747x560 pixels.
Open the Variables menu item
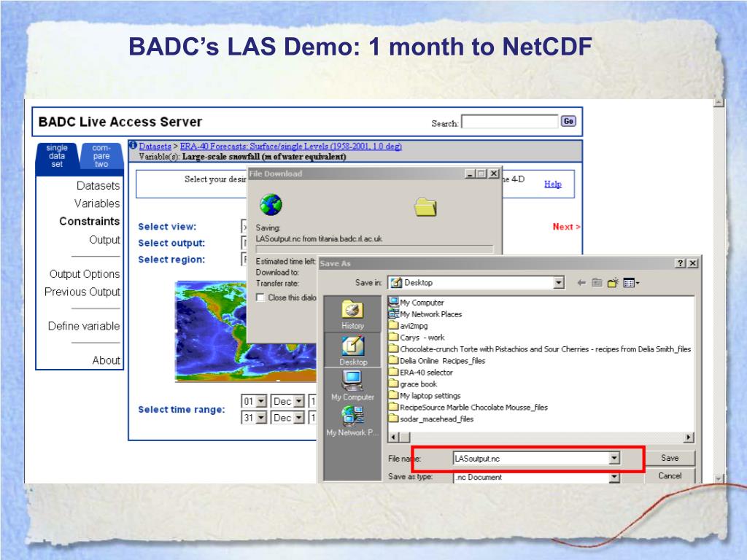coord(97,203)
